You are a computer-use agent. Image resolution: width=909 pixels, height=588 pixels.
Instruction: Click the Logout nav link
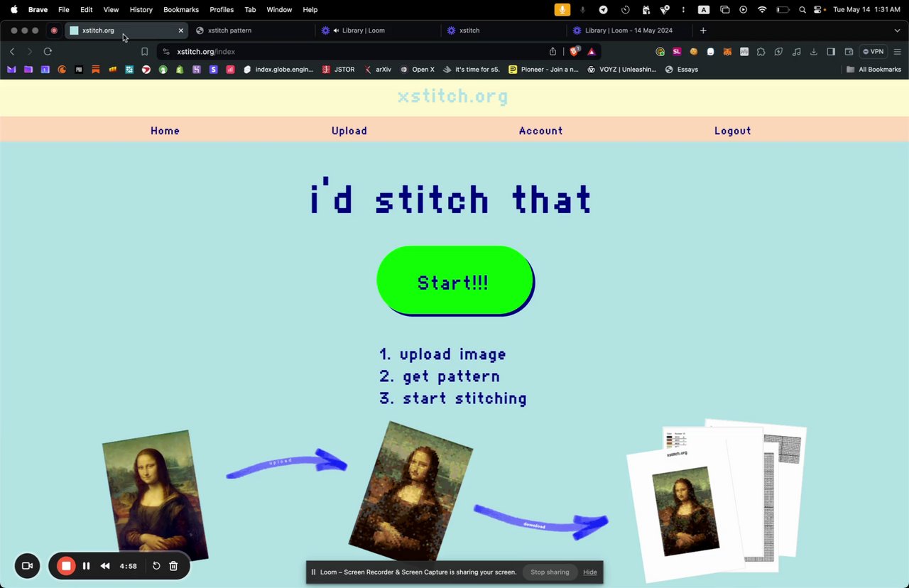732,131
